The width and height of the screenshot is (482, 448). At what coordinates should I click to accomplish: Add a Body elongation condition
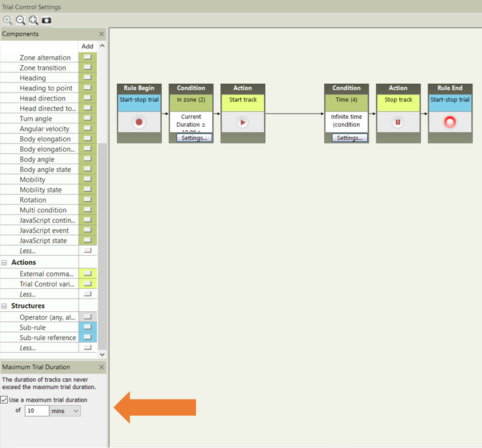coord(88,138)
